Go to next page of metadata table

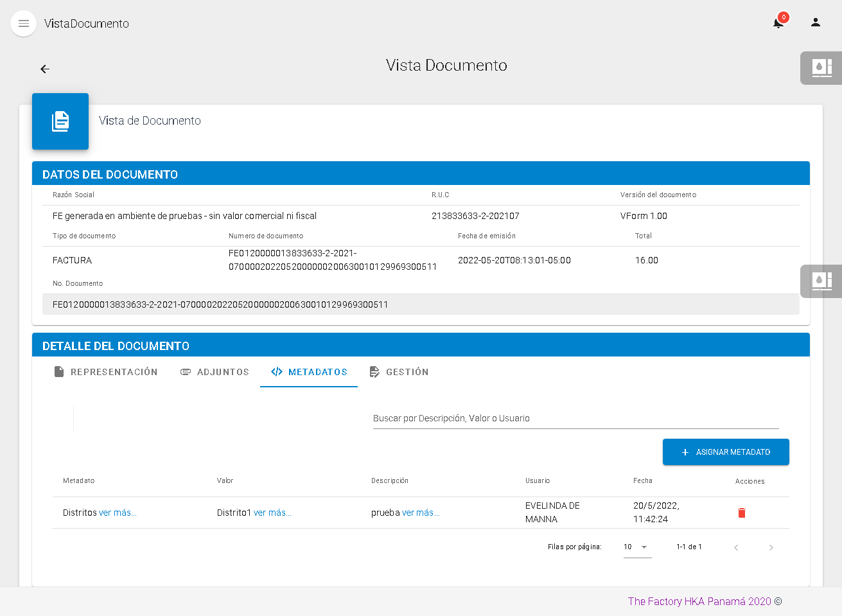pyautogui.click(x=771, y=548)
